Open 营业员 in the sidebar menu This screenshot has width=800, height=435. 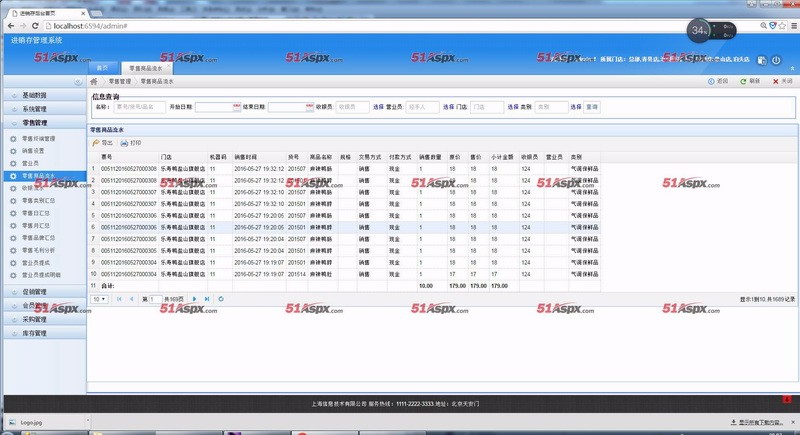click(x=30, y=164)
